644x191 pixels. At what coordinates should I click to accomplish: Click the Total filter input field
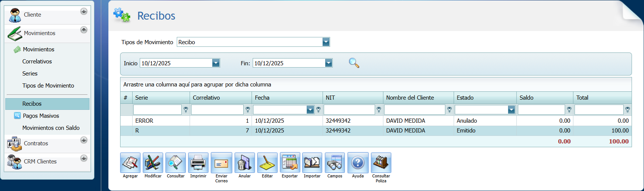599,110
